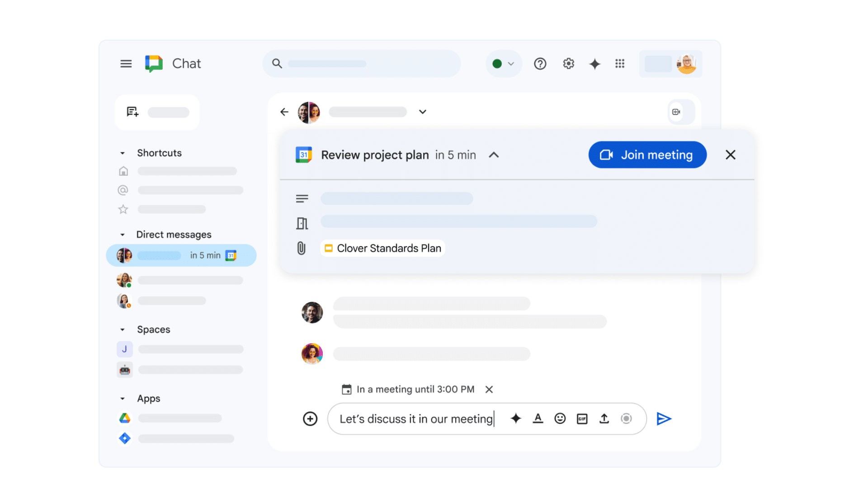868x488 pixels.
Task: Click the Join meeting button
Action: click(x=647, y=155)
